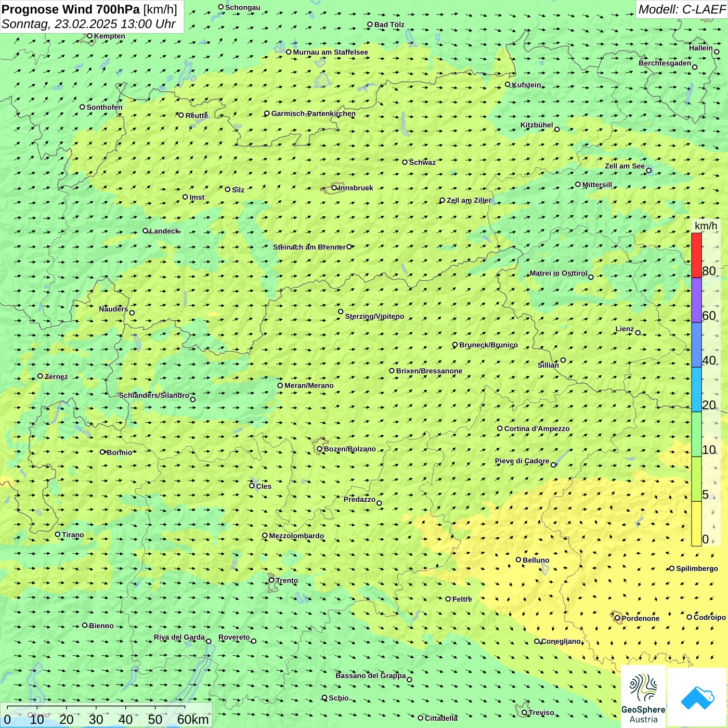Viewport: 728px width, 728px height.
Task: Click the 'Zell am Ziller' label
Action: pos(469,200)
